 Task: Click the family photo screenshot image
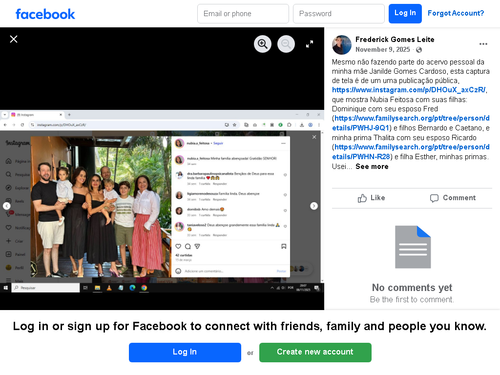pos(162,201)
